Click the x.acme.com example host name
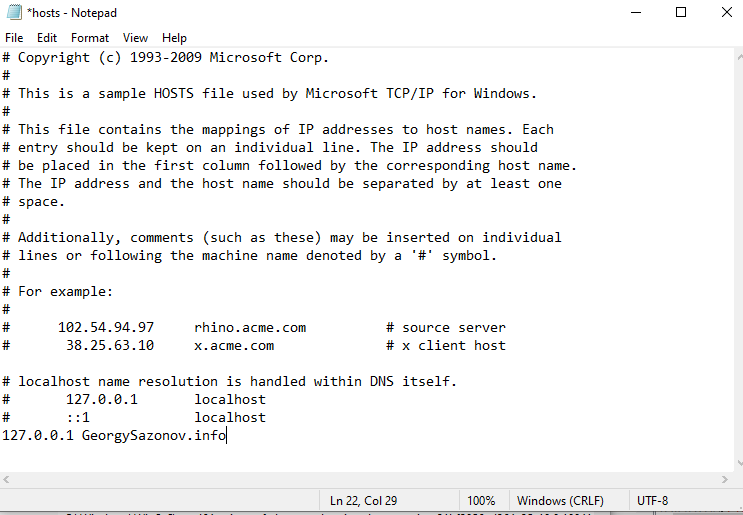The width and height of the screenshot is (743, 515). (x=234, y=345)
